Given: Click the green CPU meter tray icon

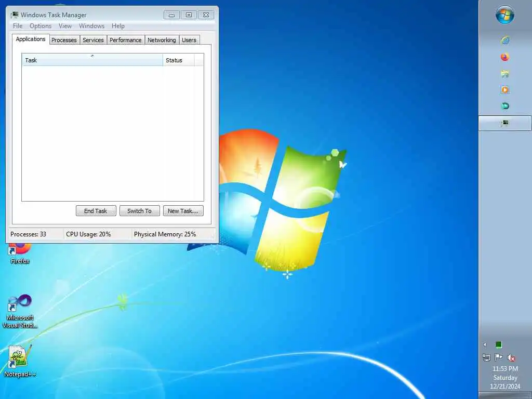Looking at the screenshot, I should click(499, 345).
